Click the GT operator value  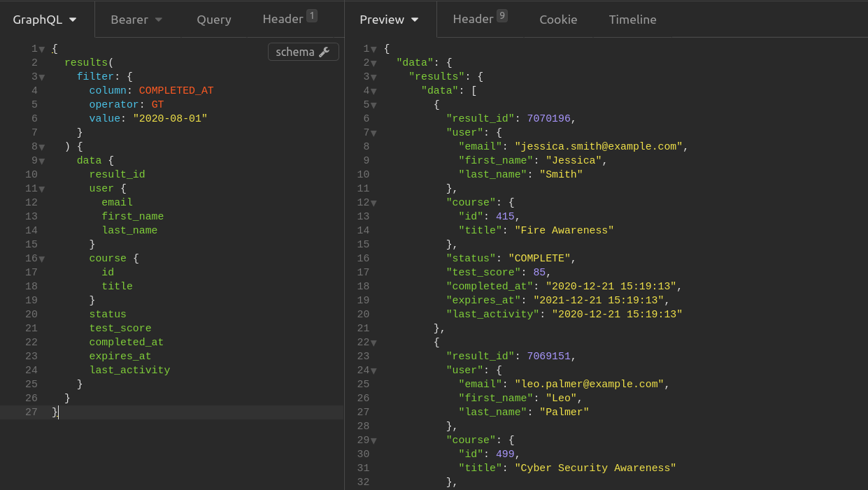[157, 104]
